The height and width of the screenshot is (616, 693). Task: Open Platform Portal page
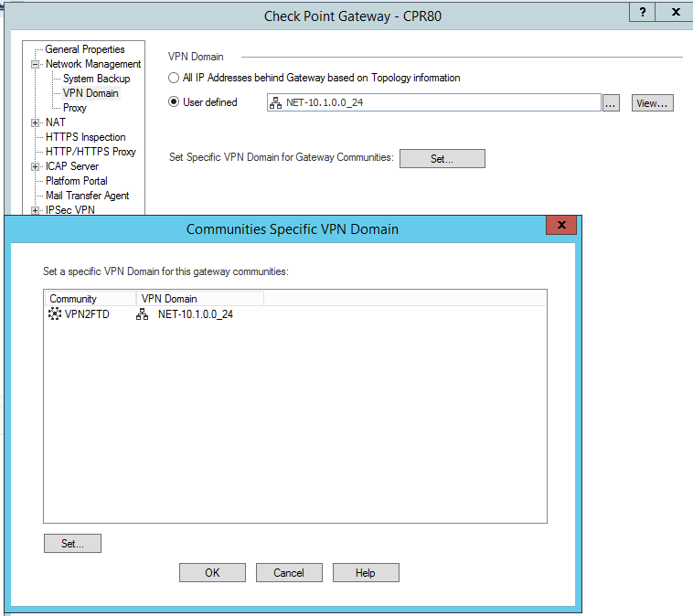(77, 181)
